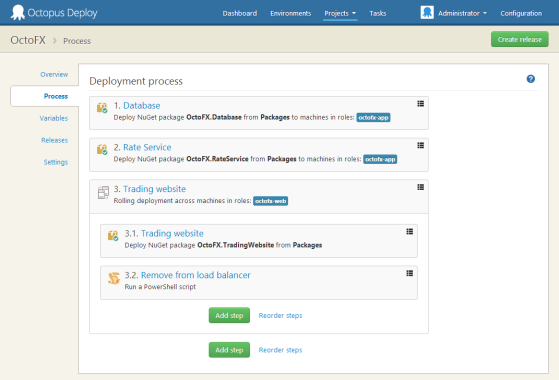This screenshot has height=380, width=559.
Task: Click the OctoFX.Database package name
Action: pos(214,117)
